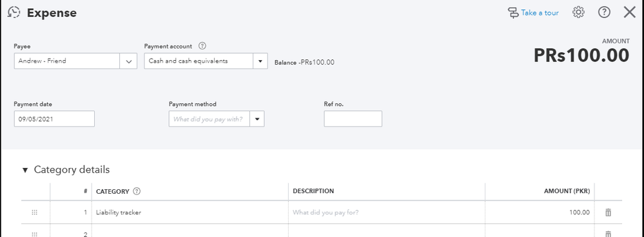Click the Payment date field
This screenshot has width=644, height=237.
click(54, 119)
